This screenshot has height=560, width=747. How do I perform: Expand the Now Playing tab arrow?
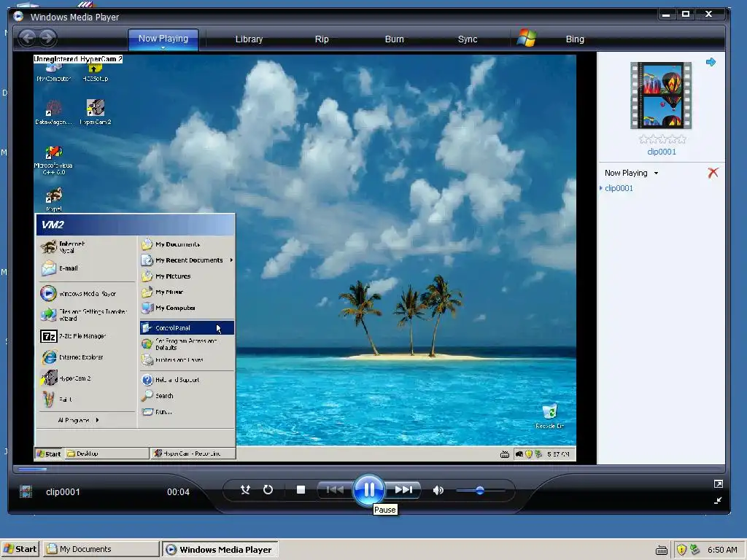pos(163,47)
